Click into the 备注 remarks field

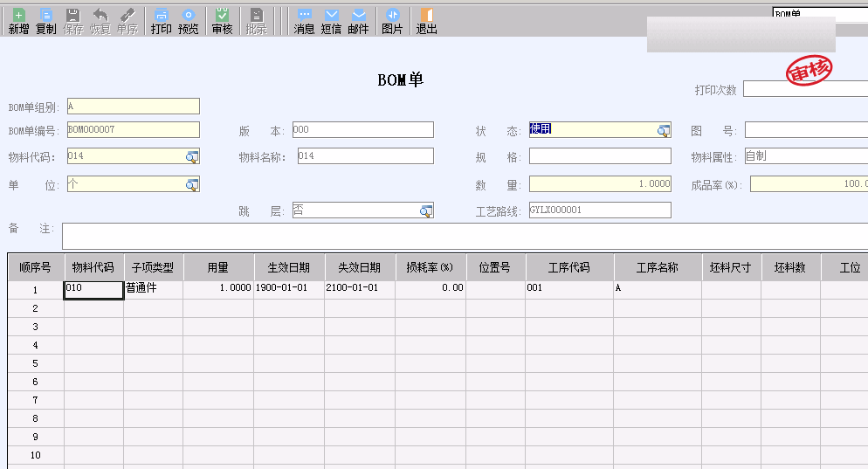pos(463,236)
